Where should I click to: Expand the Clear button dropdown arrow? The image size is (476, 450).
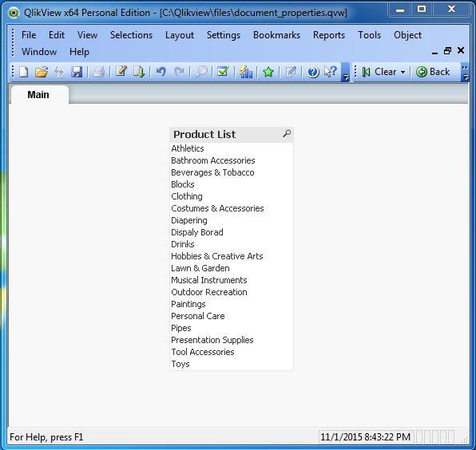403,72
